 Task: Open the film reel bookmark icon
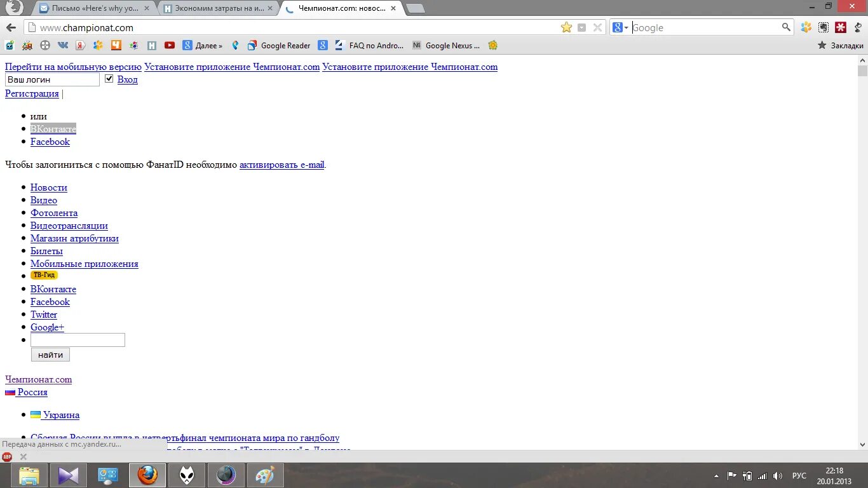(44, 45)
